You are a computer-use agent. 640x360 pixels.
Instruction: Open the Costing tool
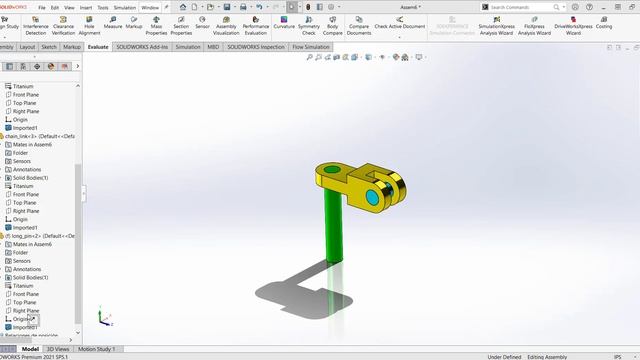604,23
